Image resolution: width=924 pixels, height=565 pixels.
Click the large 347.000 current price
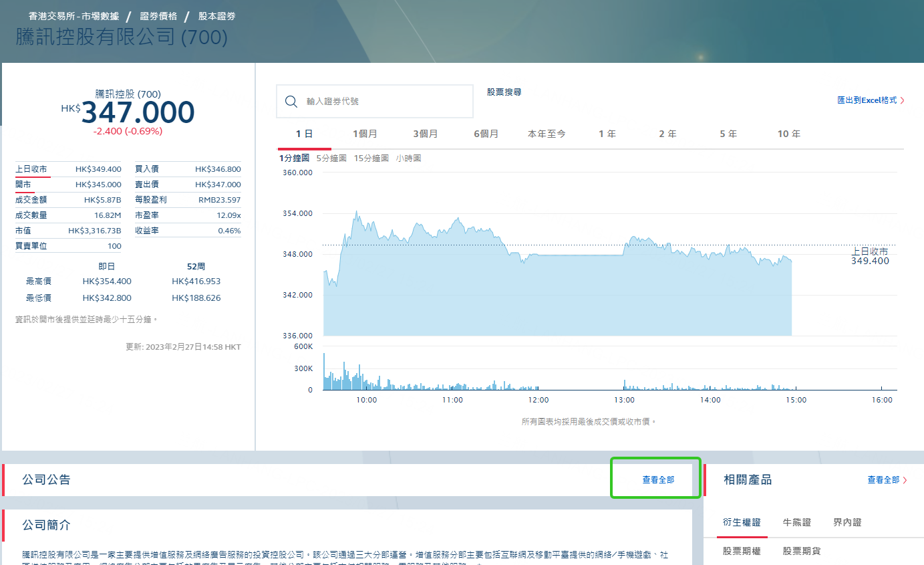[x=138, y=112]
